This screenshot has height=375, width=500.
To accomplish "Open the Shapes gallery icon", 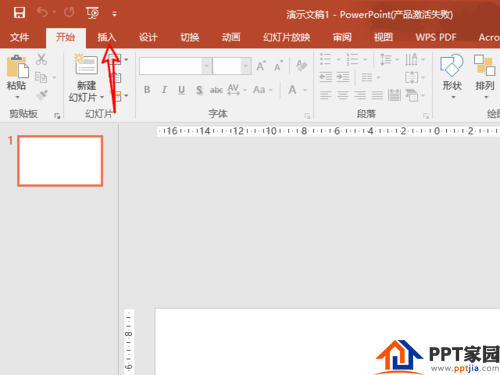I will click(452, 65).
